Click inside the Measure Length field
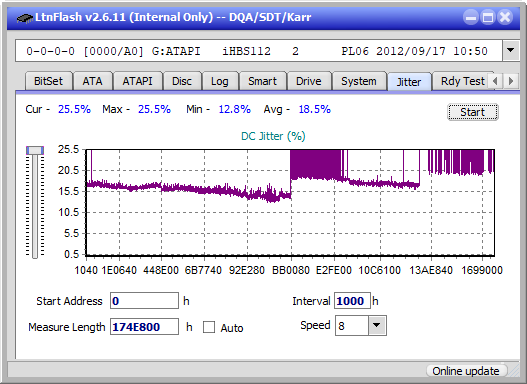Viewport: 527px width, 384px height. coord(144,327)
